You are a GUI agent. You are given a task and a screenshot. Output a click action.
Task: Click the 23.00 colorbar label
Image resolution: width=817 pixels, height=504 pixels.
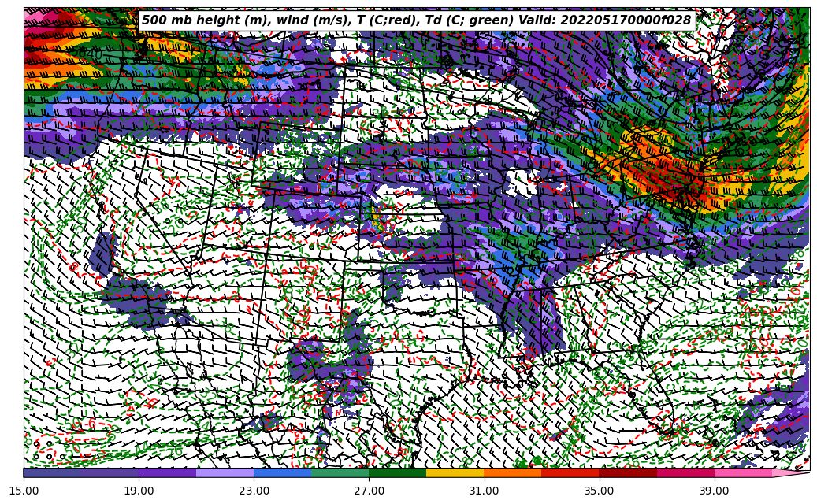[x=254, y=491]
